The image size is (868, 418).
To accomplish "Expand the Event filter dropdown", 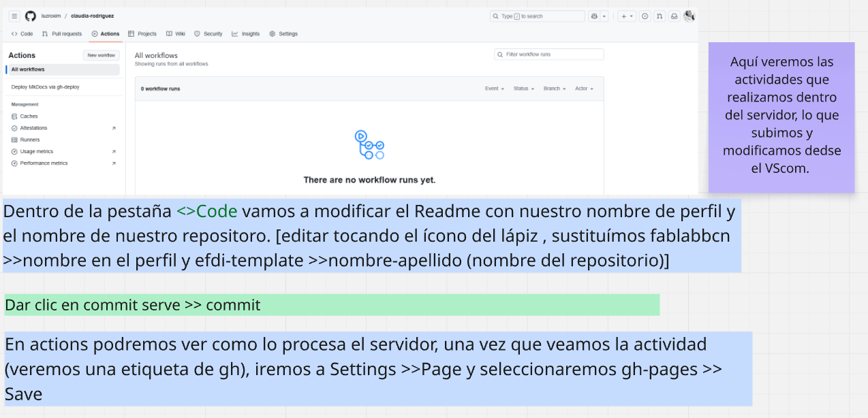I will coord(494,89).
